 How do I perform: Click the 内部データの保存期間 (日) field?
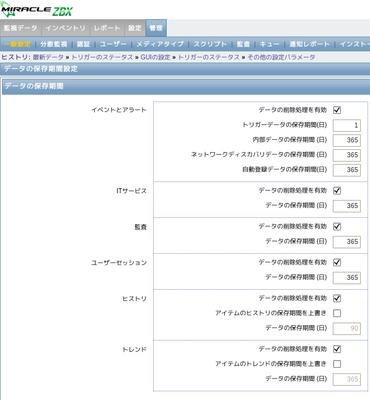[x=347, y=140]
